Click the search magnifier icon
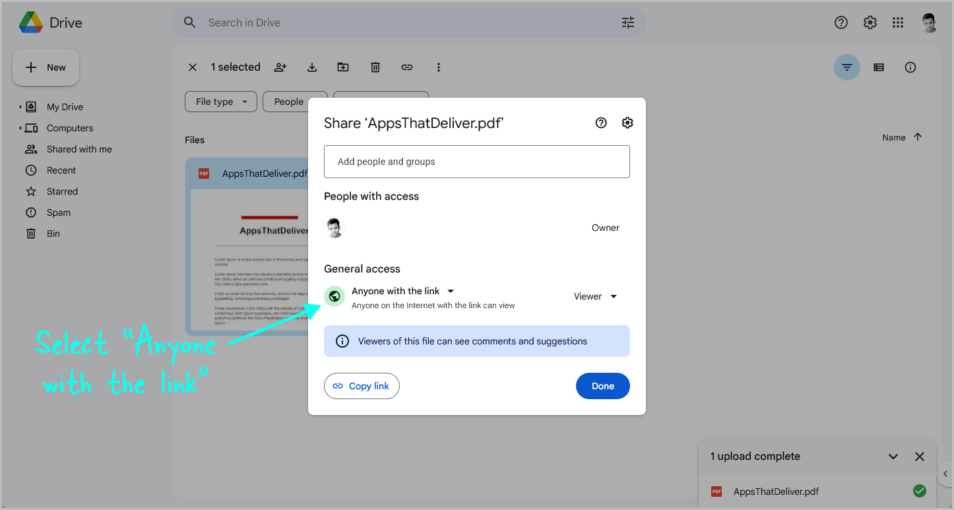 pos(190,23)
